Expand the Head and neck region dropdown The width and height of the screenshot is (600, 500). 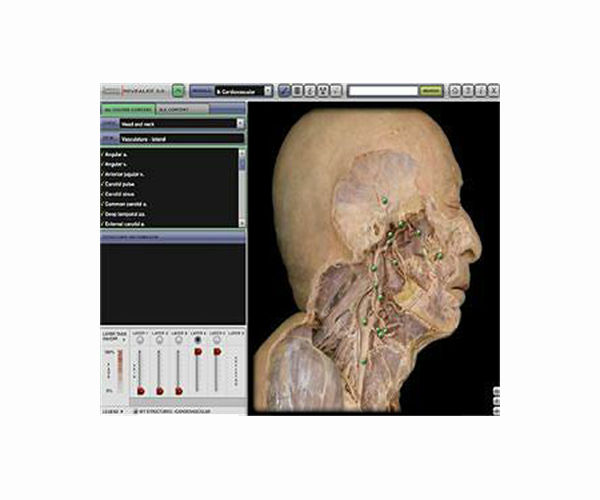241,123
